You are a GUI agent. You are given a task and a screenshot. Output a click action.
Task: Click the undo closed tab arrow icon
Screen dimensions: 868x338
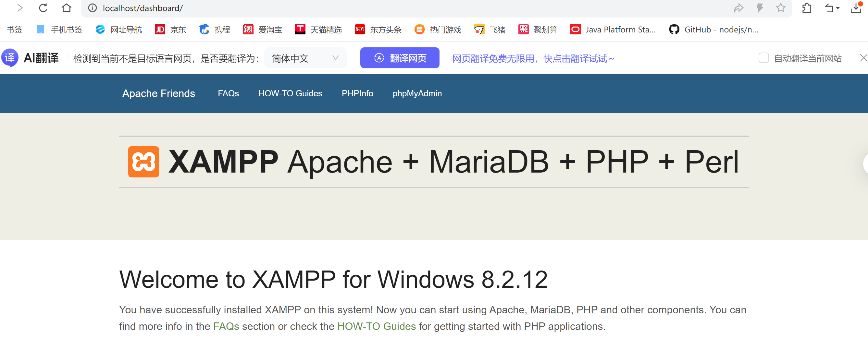click(829, 8)
